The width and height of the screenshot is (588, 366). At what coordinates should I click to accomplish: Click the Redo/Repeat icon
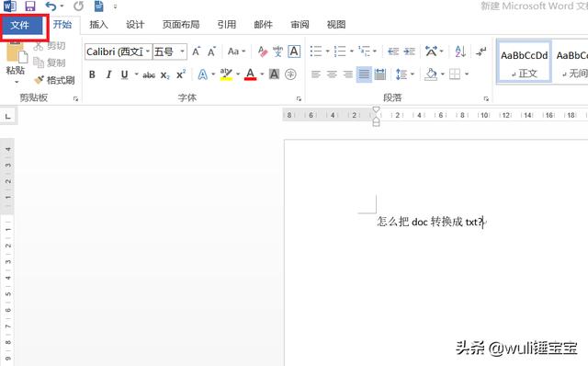point(78,6)
